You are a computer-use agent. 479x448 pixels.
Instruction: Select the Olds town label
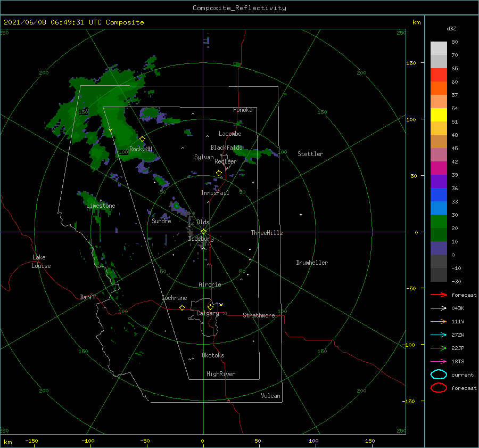pyautogui.click(x=203, y=222)
